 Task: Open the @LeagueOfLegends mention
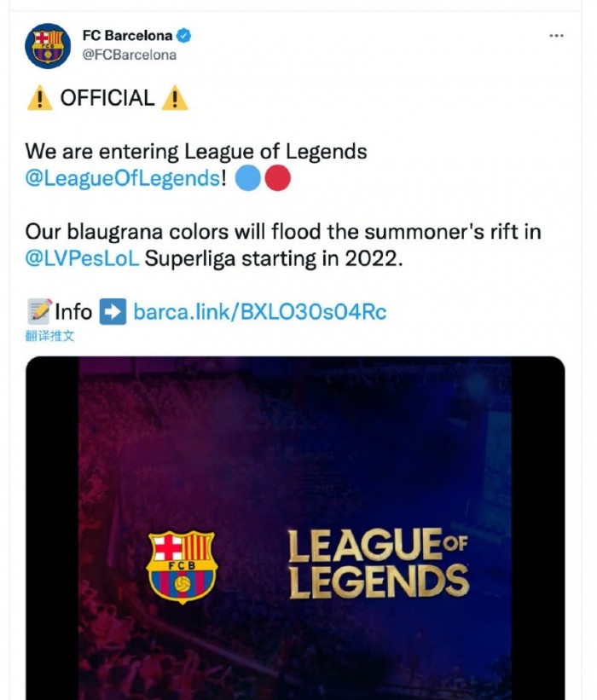tap(123, 178)
